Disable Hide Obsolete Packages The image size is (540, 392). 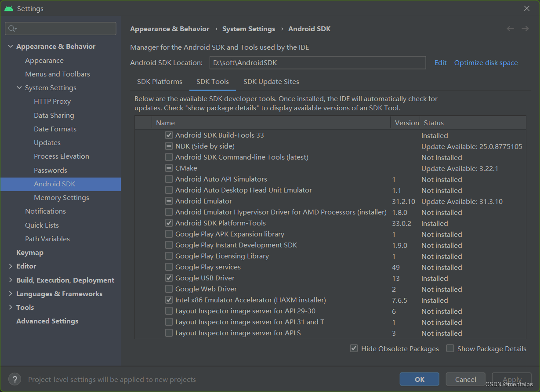click(x=354, y=348)
